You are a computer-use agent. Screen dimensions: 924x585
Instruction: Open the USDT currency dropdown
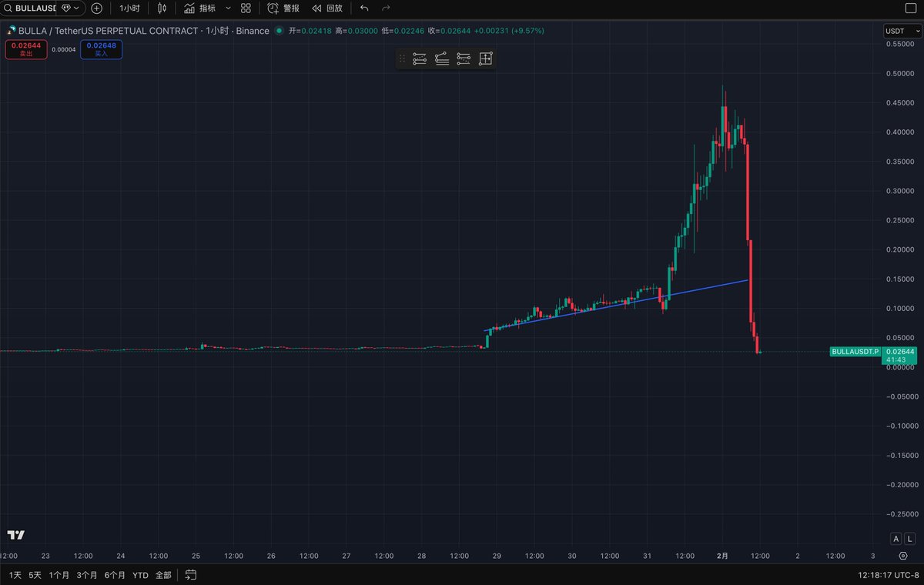[x=902, y=31]
